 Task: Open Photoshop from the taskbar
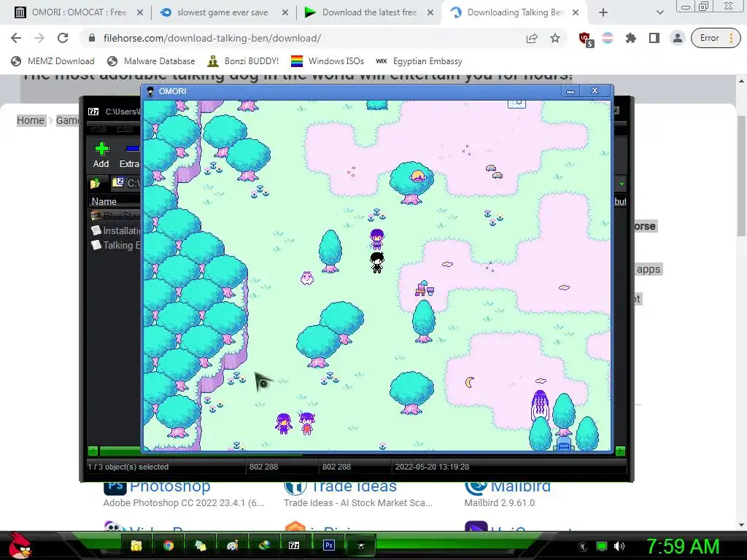(329, 545)
